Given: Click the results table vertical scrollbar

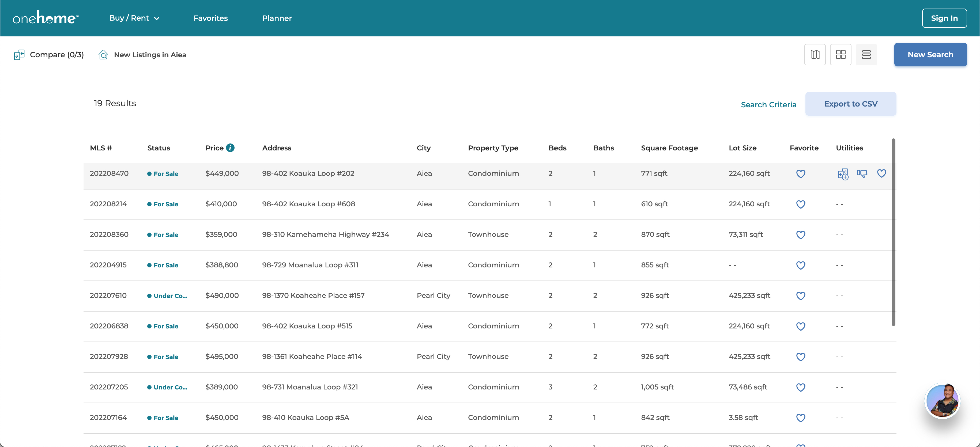Looking at the screenshot, I should click(x=893, y=232).
